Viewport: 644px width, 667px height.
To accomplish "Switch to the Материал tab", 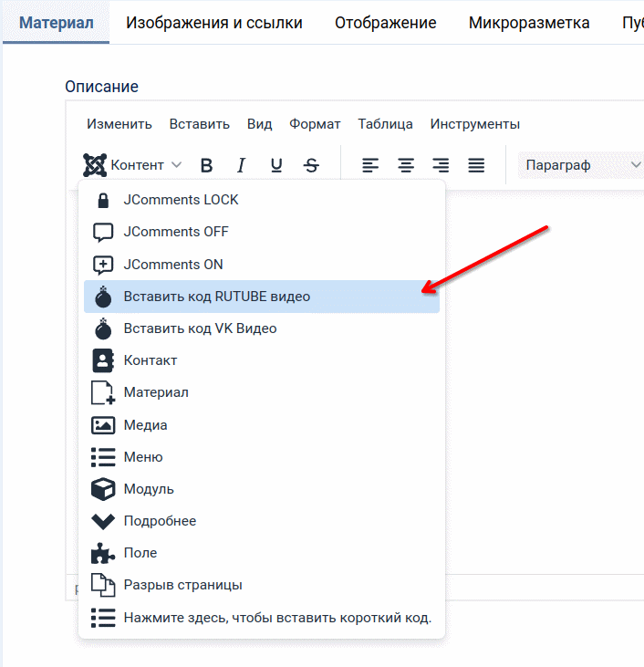I will [57, 23].
